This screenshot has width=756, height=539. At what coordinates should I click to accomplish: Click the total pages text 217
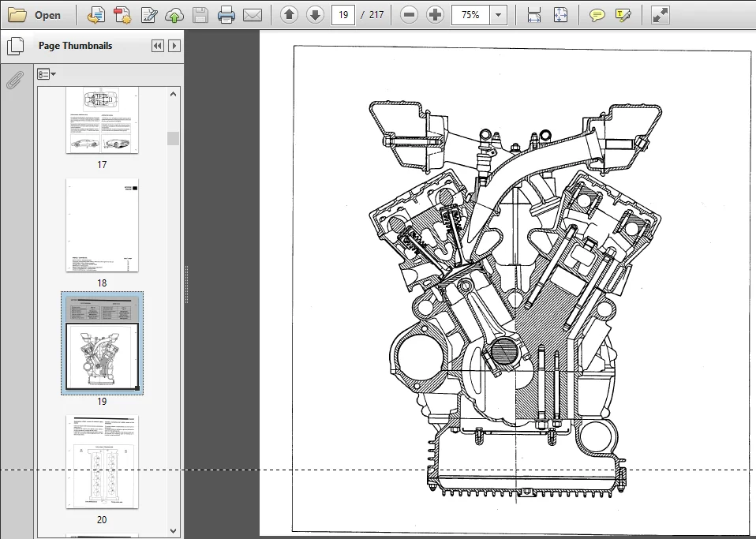pos(376,15)
